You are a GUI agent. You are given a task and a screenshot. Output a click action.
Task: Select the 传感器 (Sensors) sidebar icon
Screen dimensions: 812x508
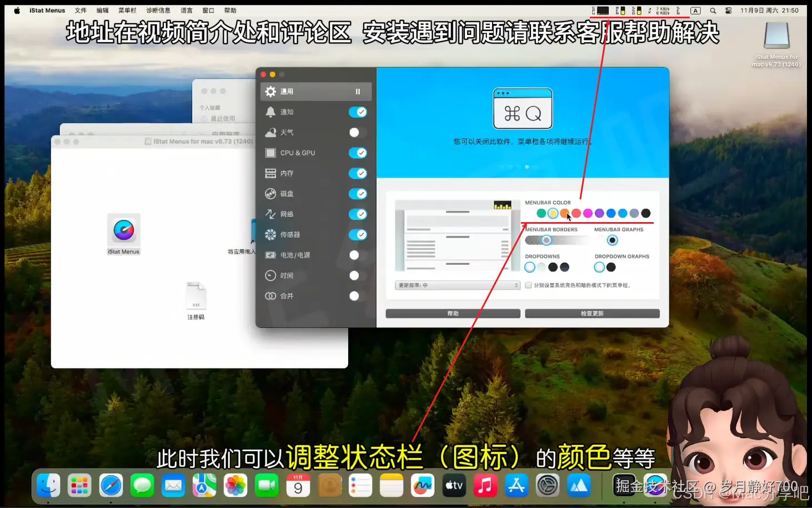[x=270, y=234]
